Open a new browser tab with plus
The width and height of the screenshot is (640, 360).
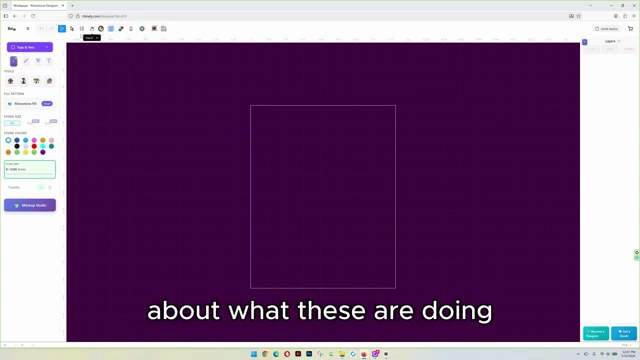pos(72,6)
